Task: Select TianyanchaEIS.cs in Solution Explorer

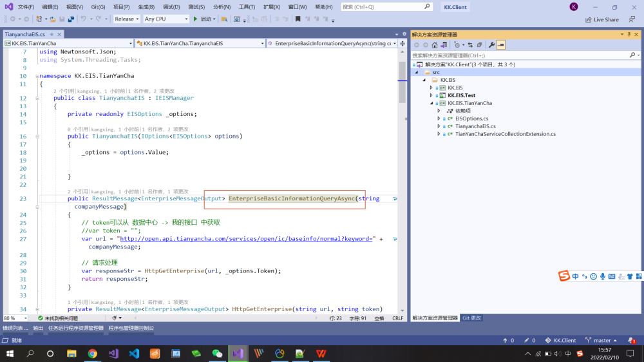Action: tap(475, 126)
